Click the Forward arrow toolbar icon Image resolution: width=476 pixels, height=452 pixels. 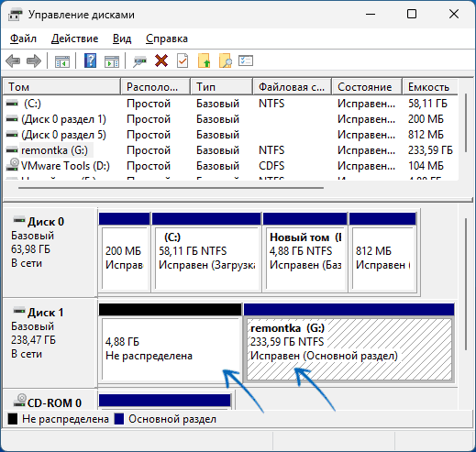pyautogui.click(x=34, y=61)
